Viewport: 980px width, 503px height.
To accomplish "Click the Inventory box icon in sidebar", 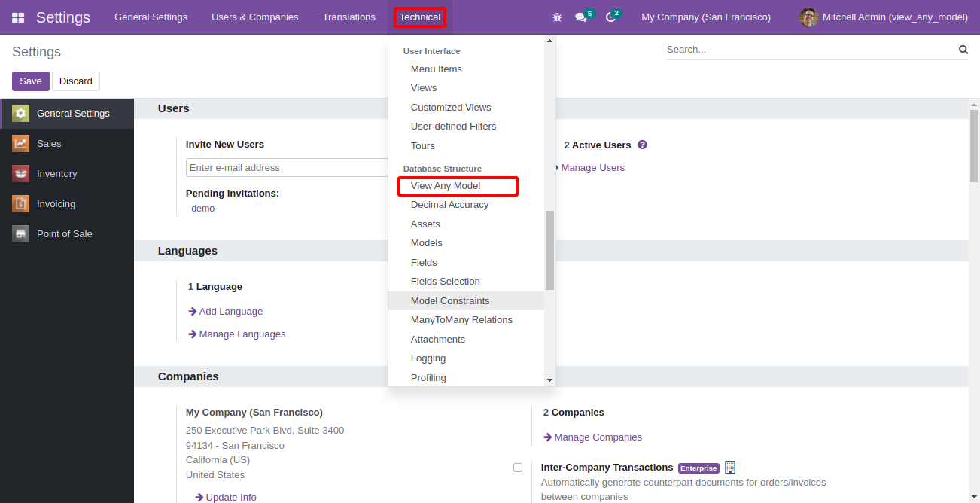I will coord(21,174).
